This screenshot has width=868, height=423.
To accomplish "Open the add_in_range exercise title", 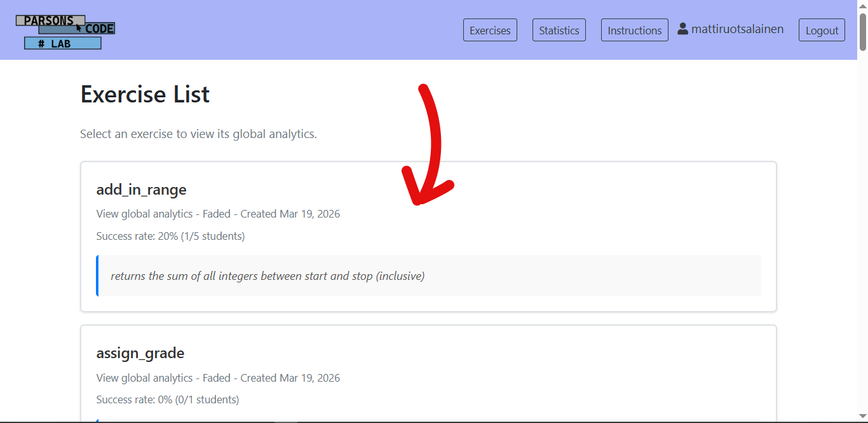I will click(141, 190).
